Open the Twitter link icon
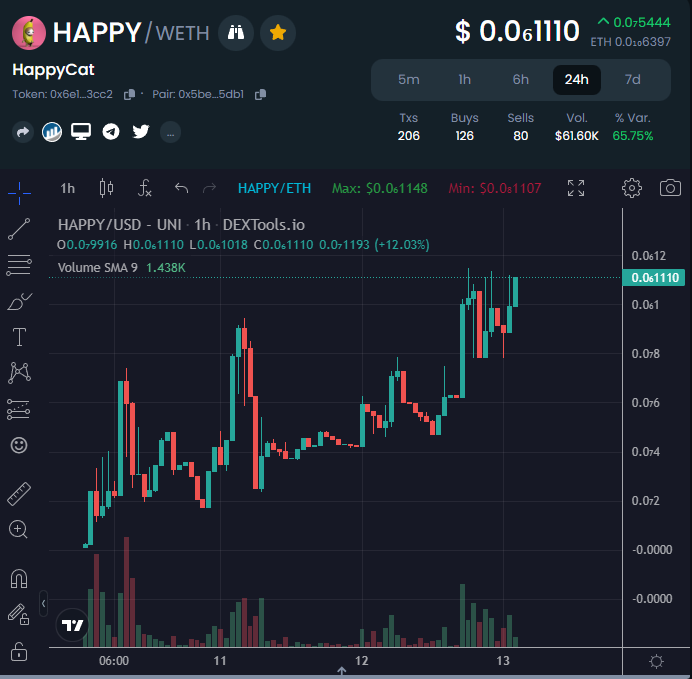Viewport: 692px width, 679px height. tap(141, 131)
